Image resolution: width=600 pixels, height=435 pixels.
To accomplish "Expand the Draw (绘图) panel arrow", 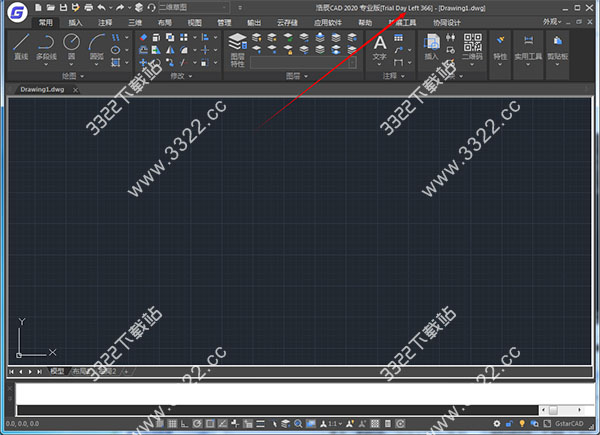I will click(82, 77).
